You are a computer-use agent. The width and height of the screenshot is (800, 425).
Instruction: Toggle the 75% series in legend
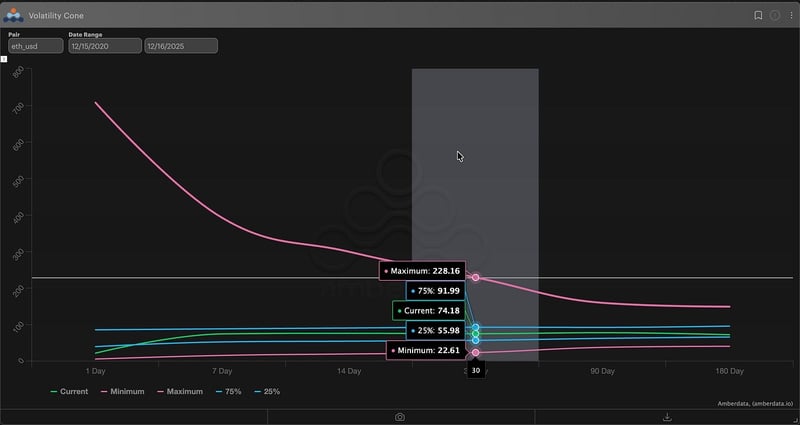(x=228, y=391)
